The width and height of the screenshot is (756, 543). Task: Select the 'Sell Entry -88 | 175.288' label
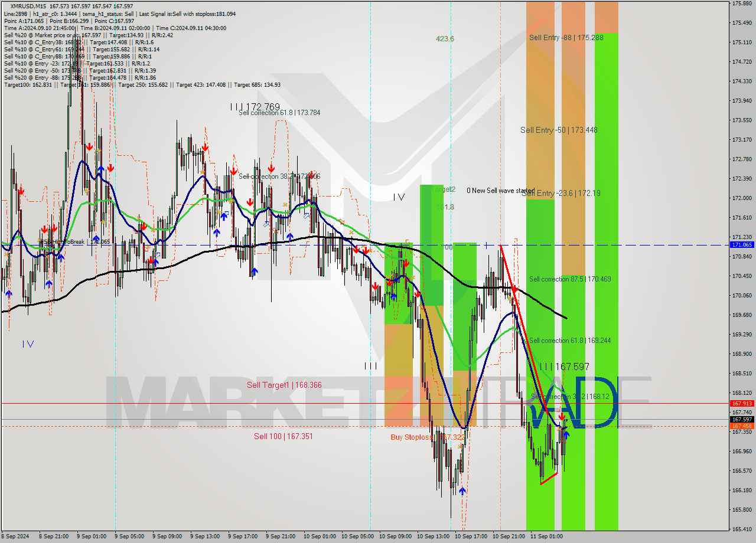[x=566, y=37]
